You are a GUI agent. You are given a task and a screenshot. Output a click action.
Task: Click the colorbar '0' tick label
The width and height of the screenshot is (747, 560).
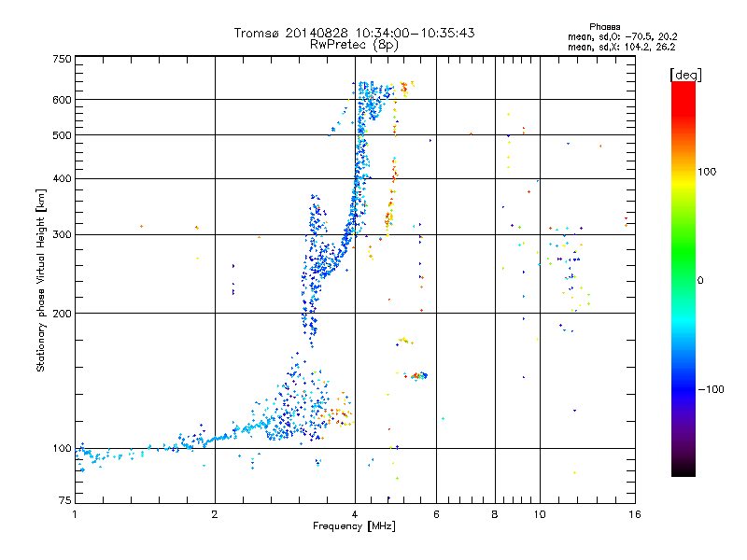700,281
